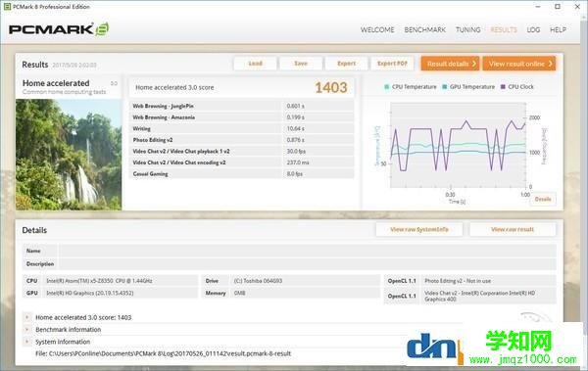Click the PCMark app icon in title bar
The width and height of the screenshot is (588, 371).
tap(7, 7)
